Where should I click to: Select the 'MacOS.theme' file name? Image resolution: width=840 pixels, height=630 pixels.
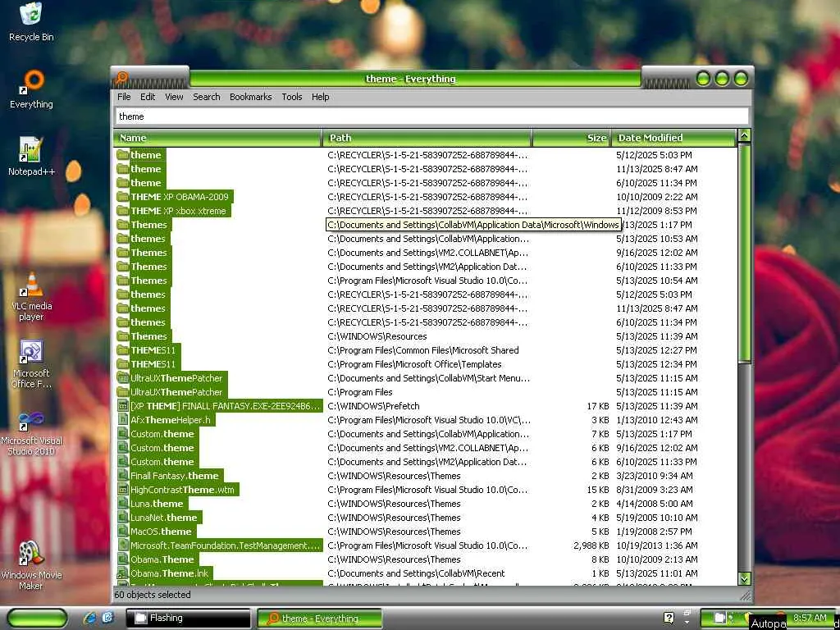coord(162,531)
